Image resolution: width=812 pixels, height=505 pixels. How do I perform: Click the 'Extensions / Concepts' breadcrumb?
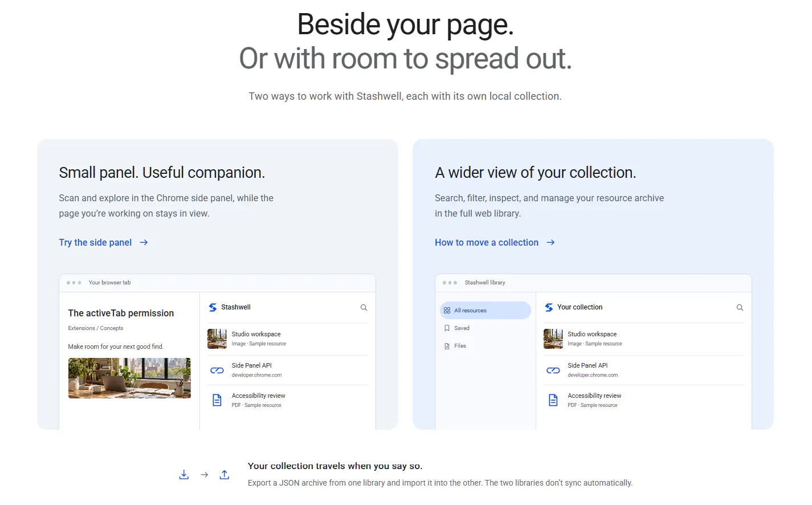coord(96,328)
